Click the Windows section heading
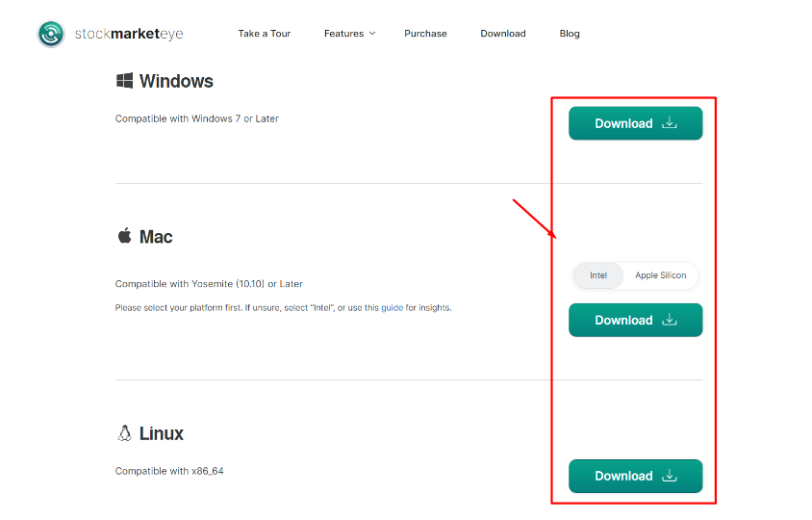This screenshot has width=812, height=520. tap(176, 82)
